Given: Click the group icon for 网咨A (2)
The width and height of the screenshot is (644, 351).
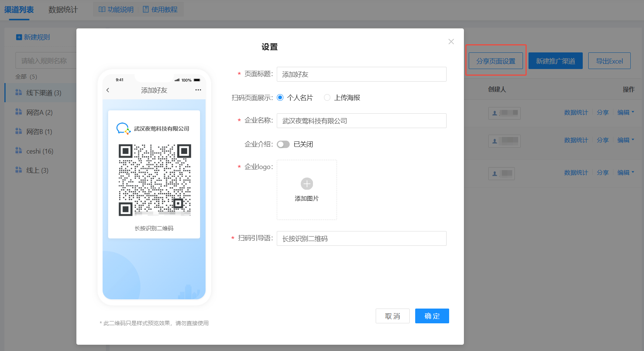Looking at the screenshot, I should (18, 111).
